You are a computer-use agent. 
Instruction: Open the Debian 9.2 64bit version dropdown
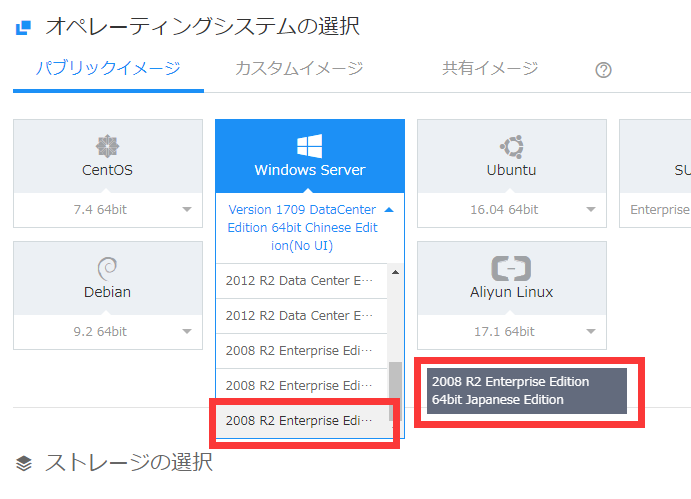click(x=108, y=331)
